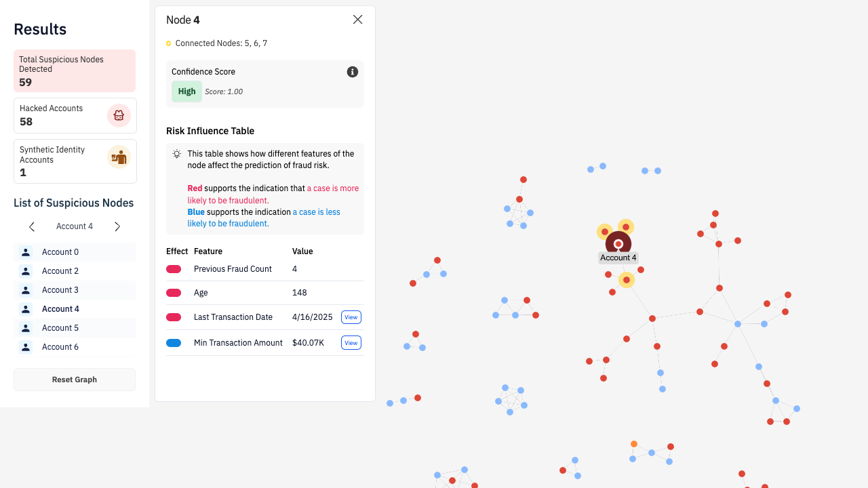
Task: View Min Transaction Amount details
Action: pyautogui.click(x=351, y=343)
